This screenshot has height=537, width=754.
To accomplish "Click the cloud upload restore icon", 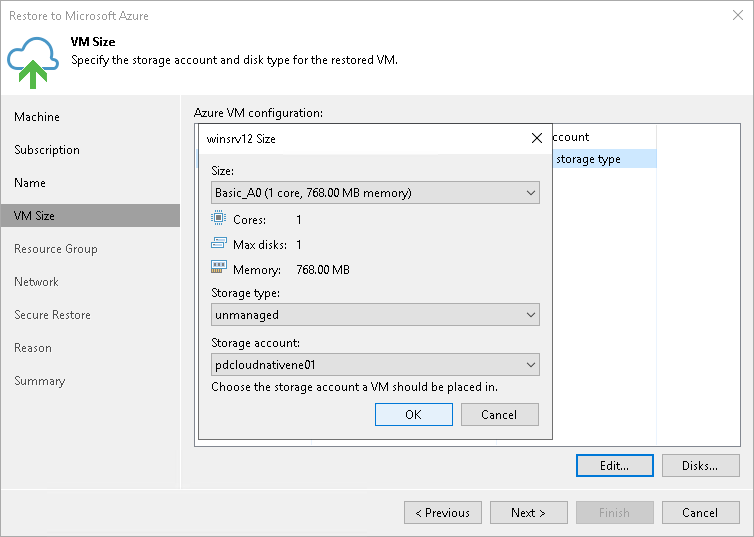I will 33,62.
